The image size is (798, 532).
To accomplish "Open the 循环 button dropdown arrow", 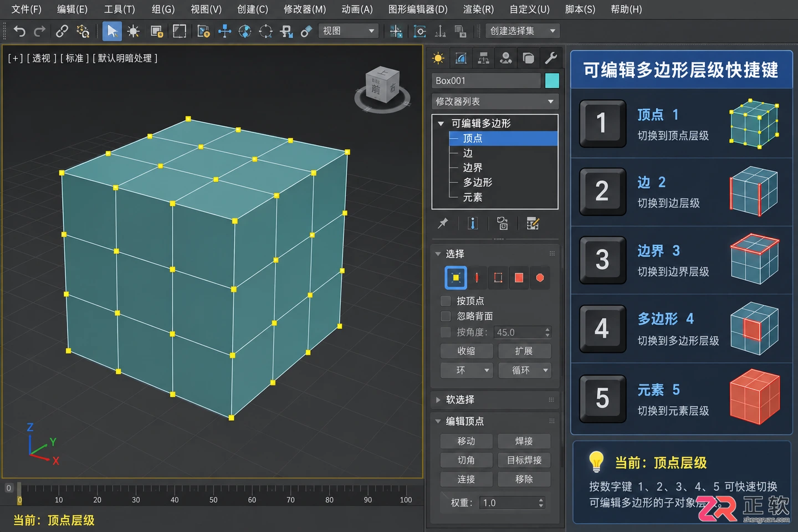I will (546, 370).
